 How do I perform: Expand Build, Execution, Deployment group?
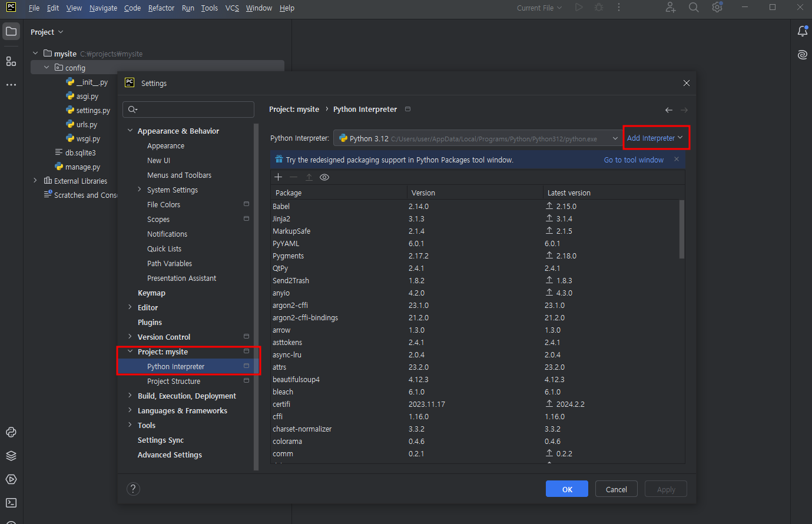click(x=130, y=396)
